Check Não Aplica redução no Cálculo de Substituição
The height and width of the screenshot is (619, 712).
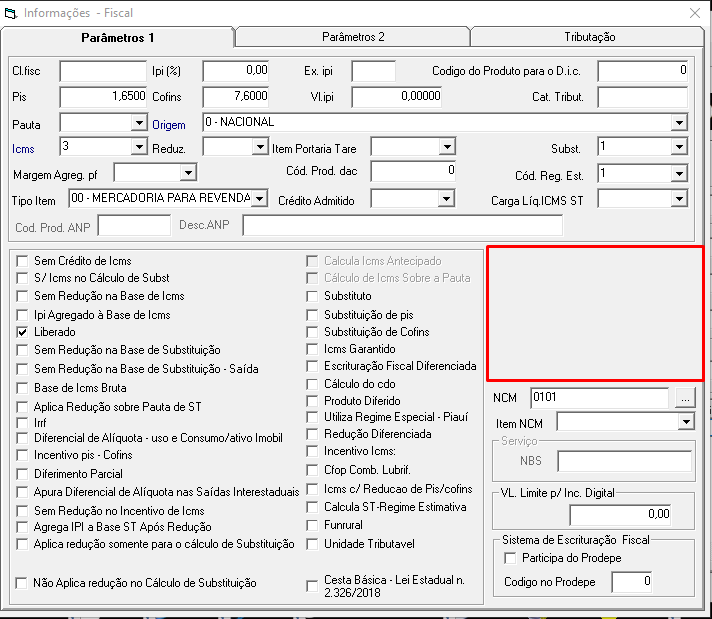click(x=21, y=583)
